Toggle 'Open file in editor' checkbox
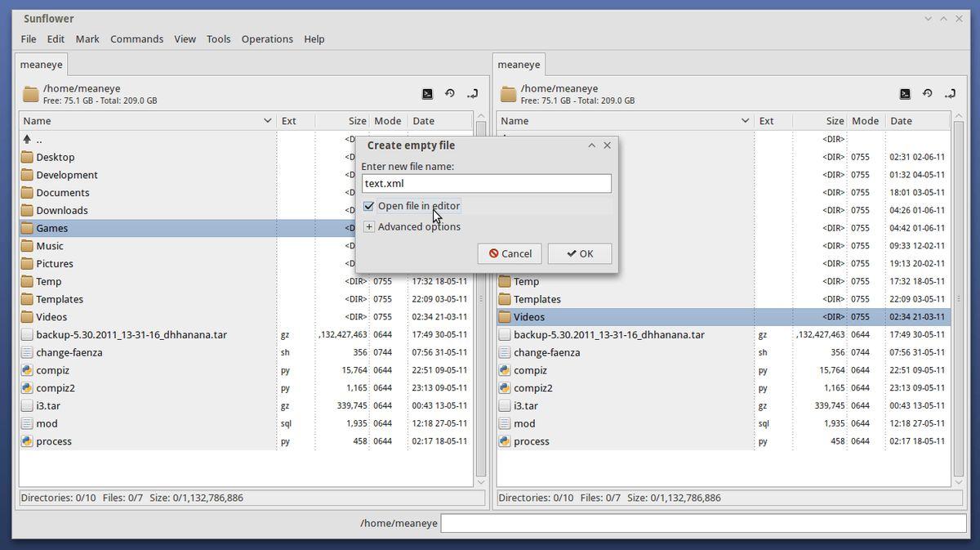The width and height of the screenshot is (980, 550). coord(369,206)
